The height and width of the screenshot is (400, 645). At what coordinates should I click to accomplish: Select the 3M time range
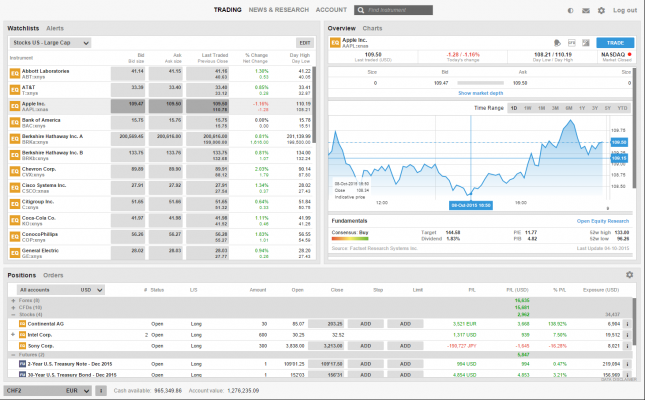(555, 108)
